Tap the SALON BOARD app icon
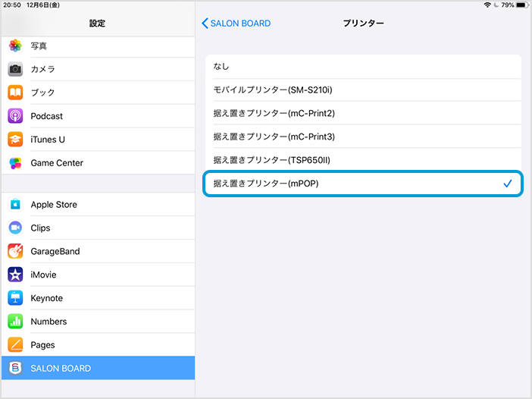532x399 pixels. coord(15,368)
